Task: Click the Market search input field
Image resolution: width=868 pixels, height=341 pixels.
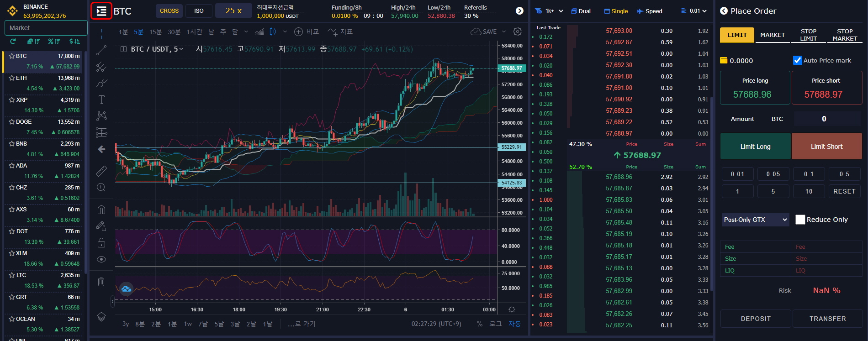Action: 46,28
